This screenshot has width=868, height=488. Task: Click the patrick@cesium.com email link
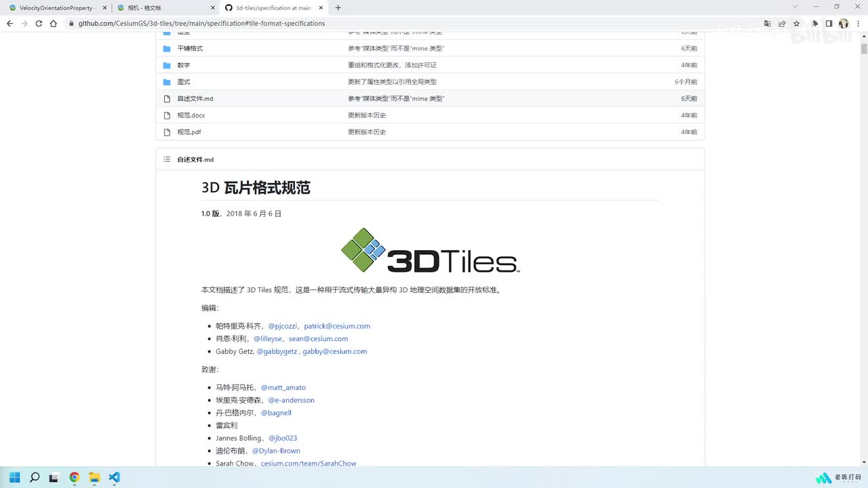click(x=337, y=326)
